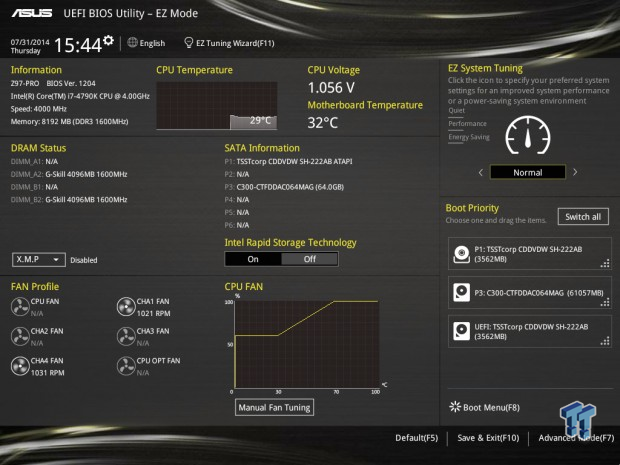Click the EZ System Tuning gauge icon
This screenshot has width=620, height=465.
(x=527, y=135)
